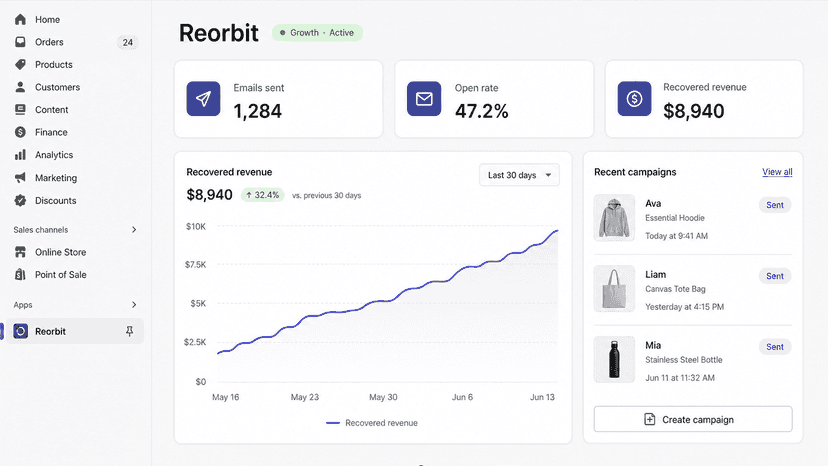Screen dimensions: 828x466
Task: Click 'Yesterday at 4:15 PM' timestamp
Action: coord(684,307)
